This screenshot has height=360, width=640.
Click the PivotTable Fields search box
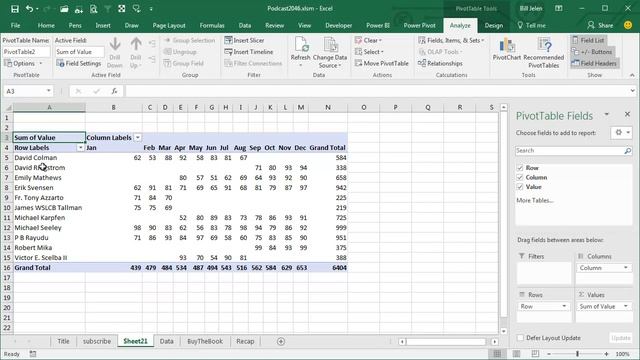coord(573,151)
